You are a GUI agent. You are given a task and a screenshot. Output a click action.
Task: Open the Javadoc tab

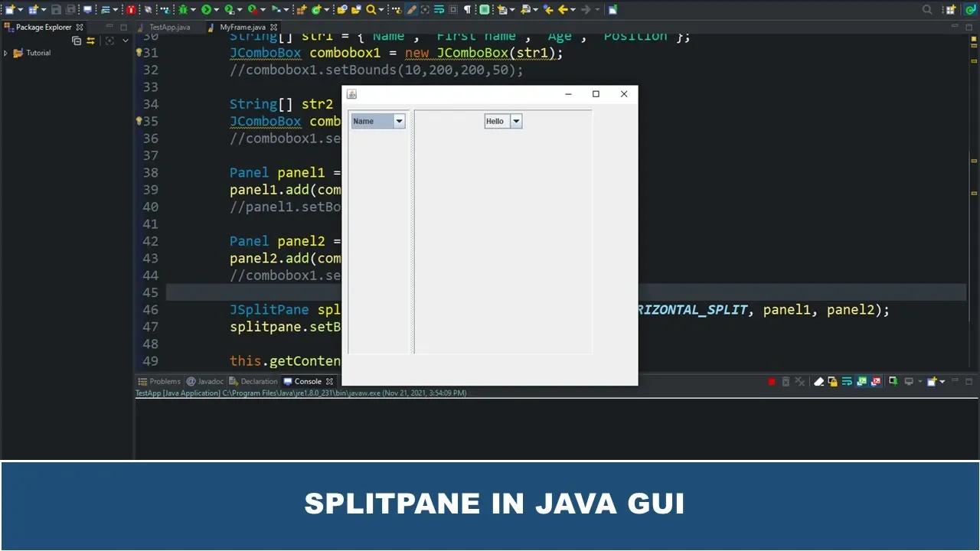tap(205, 381)
